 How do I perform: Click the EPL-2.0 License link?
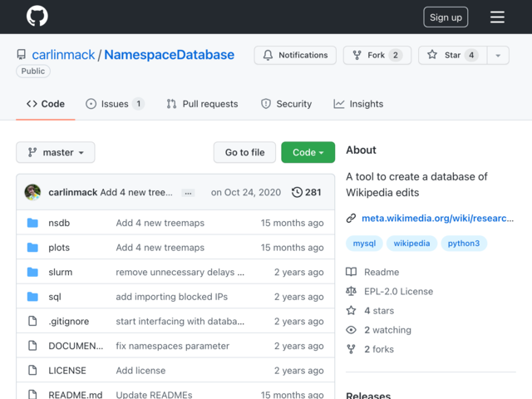(399, 292)
